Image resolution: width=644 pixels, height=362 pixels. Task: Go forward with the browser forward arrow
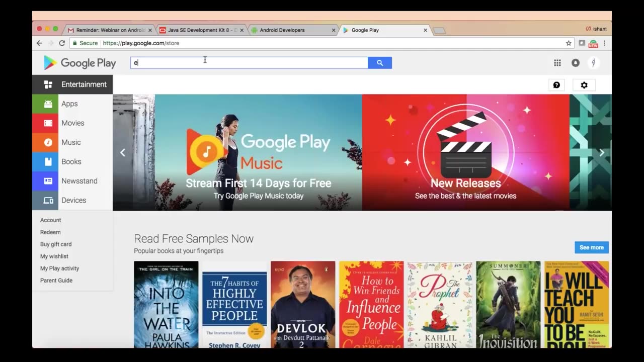click(51, 43)
